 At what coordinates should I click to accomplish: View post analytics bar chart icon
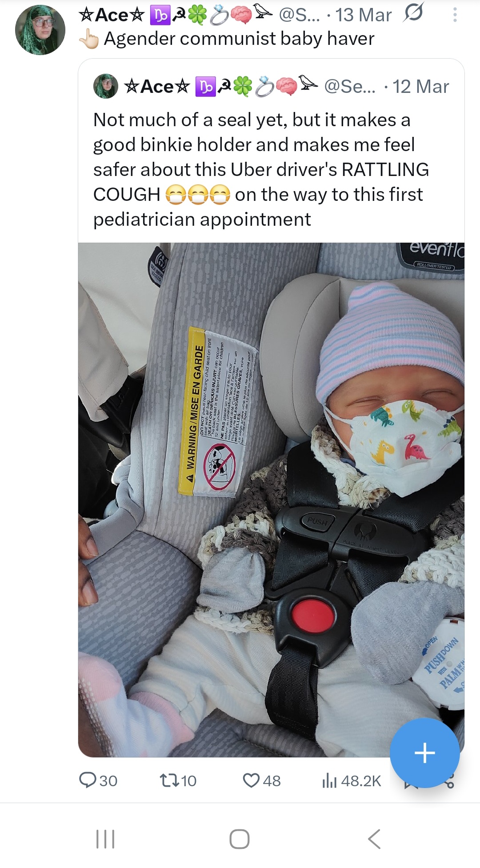(x=329, y=780)
